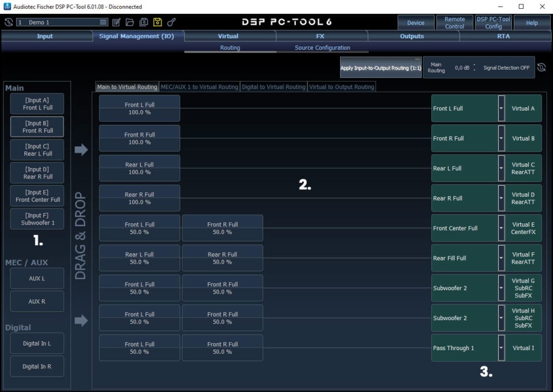Select the [Input D] Rear R Full source
The height and width of the screenshot is (392, 553).
click(x=37, y=173)
